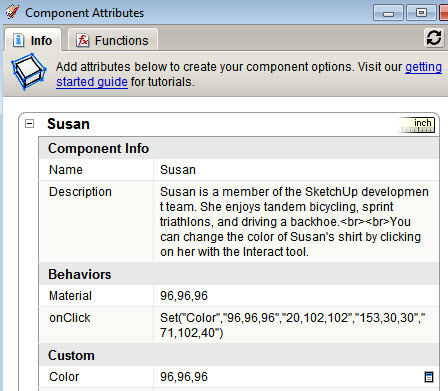Screen dimensions: 448x391
Task: Collapse the Susan component section
Action: click(x=29, y=124)
